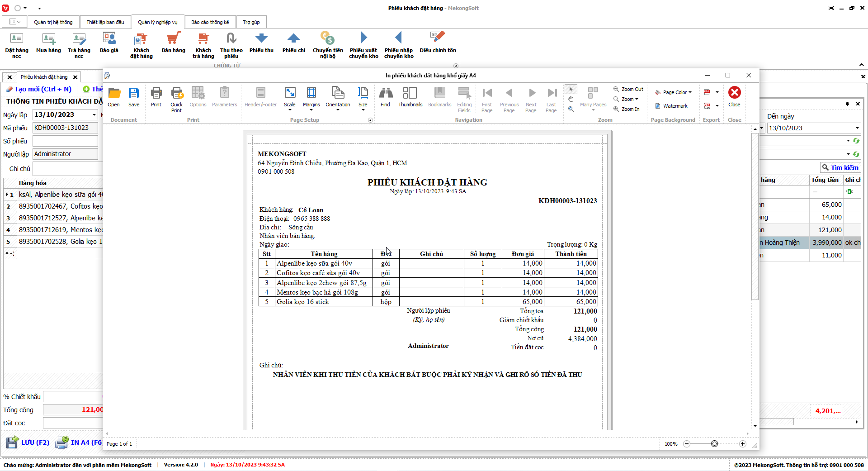
Task: Open Phiếu thu function
Action: click(x=261, y=43)
